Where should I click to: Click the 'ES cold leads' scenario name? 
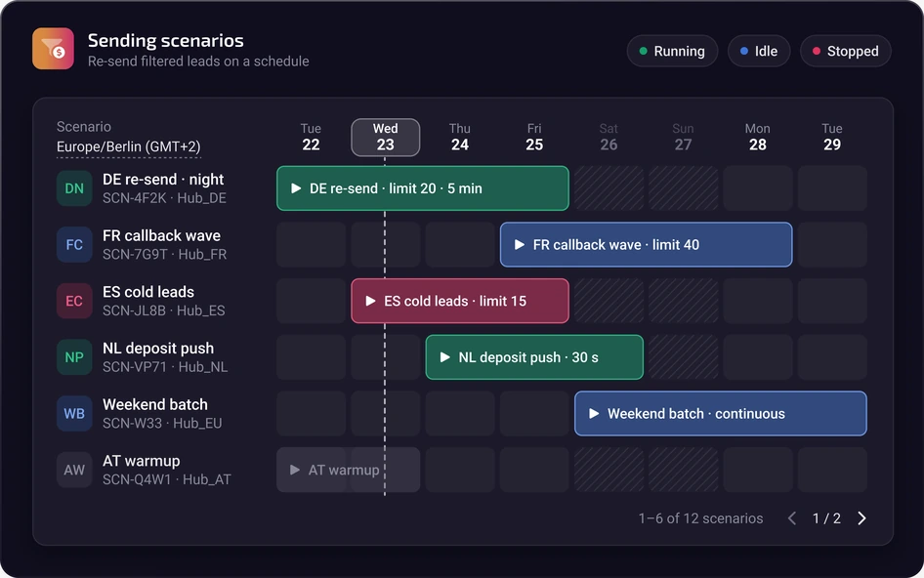point(148,292)
